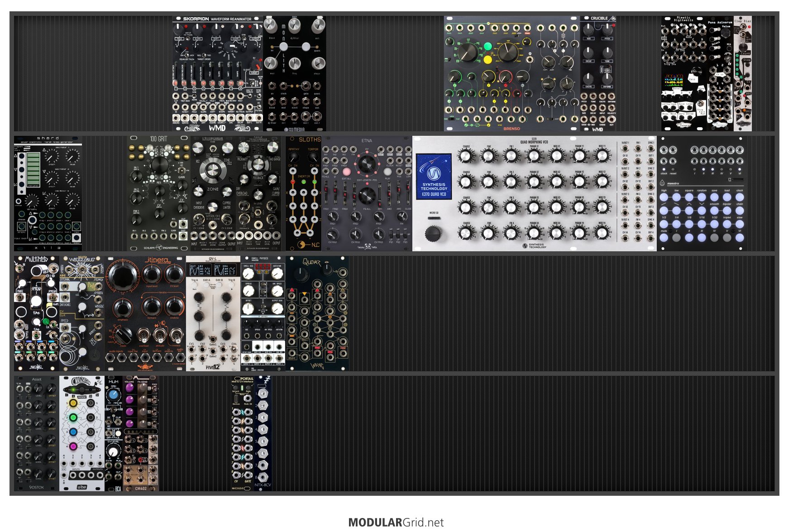
Task: Click the Sloths APATHY knob
Action: pos(294,157)
